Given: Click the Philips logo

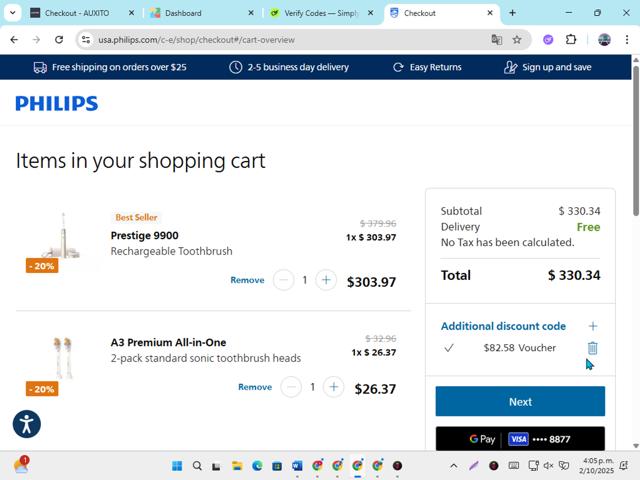Looking at the screenshot, I should [x=57, y=103].
